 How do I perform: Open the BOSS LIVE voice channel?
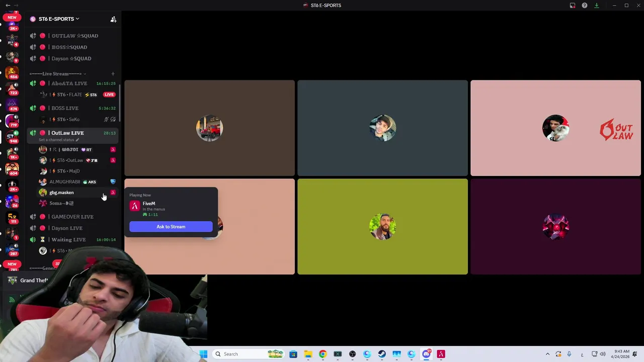(x=72, y=108)
